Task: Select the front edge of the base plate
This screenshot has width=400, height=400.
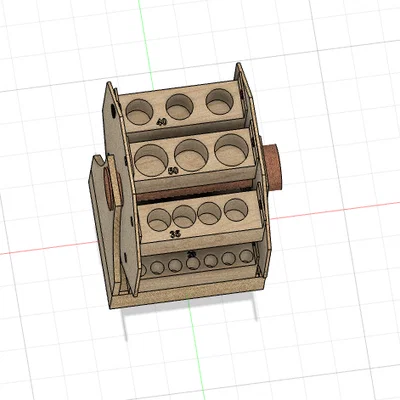Action: (188, 293)
